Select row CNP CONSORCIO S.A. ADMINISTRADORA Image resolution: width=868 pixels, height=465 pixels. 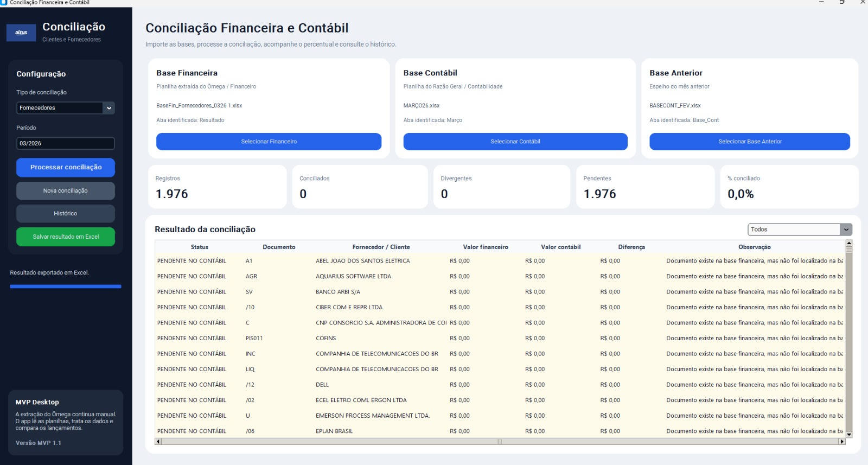(500, 323)
